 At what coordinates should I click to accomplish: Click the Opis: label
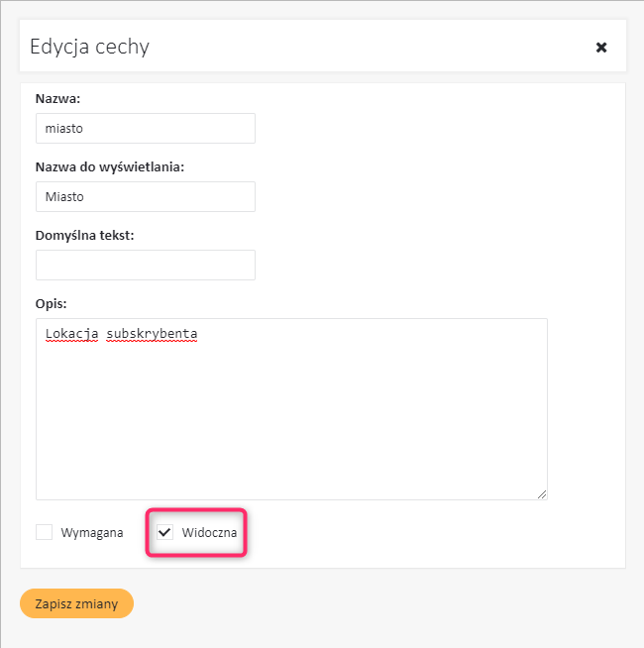pos(51,303)
